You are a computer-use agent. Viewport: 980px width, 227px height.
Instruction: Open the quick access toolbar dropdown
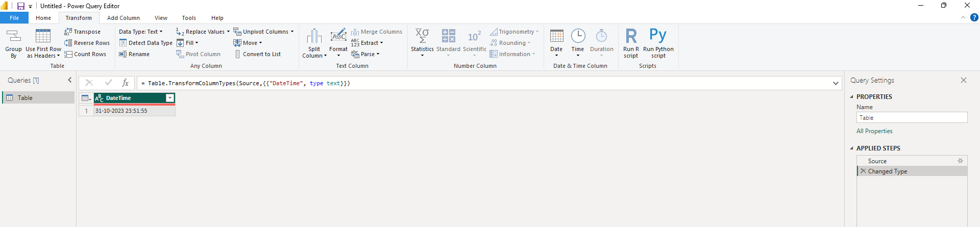[31, 7]
